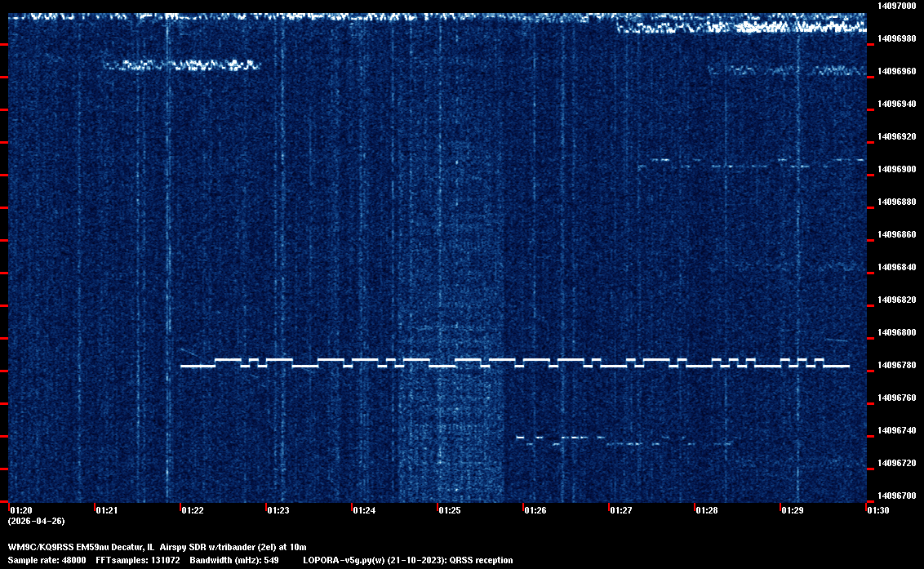Screen dimensions: 924x569
Task: Click the Bandwidth (mHz): 549 text
Action: pyautogui.click(x=233, y=560)
